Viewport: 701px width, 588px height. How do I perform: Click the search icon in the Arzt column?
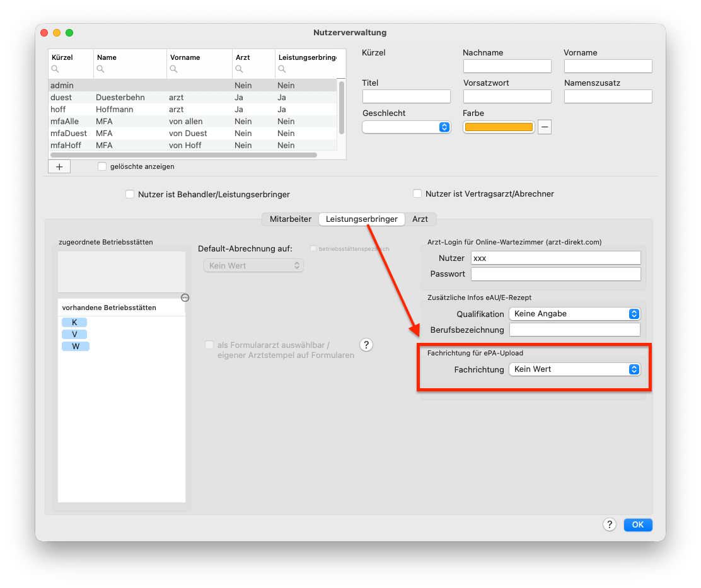click(x=239, y=69)
